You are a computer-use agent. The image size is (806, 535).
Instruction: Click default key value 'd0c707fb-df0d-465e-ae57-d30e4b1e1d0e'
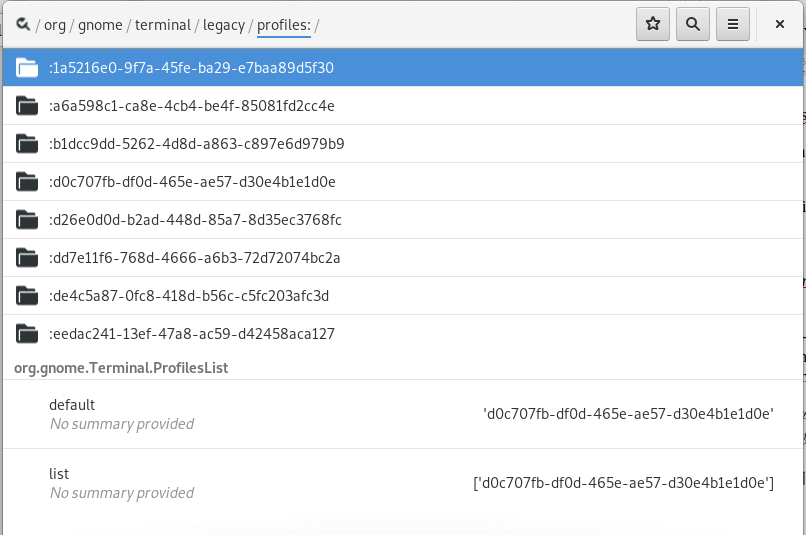click(628, 414)
